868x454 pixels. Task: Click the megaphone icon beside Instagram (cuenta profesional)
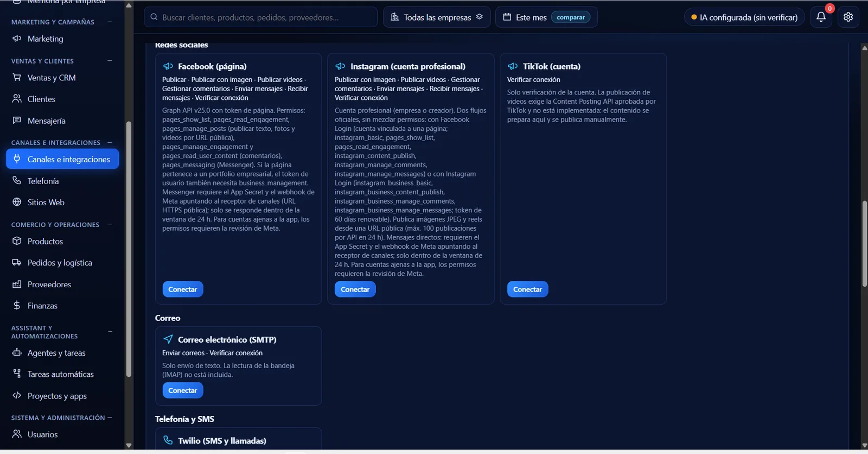[340, 66]
